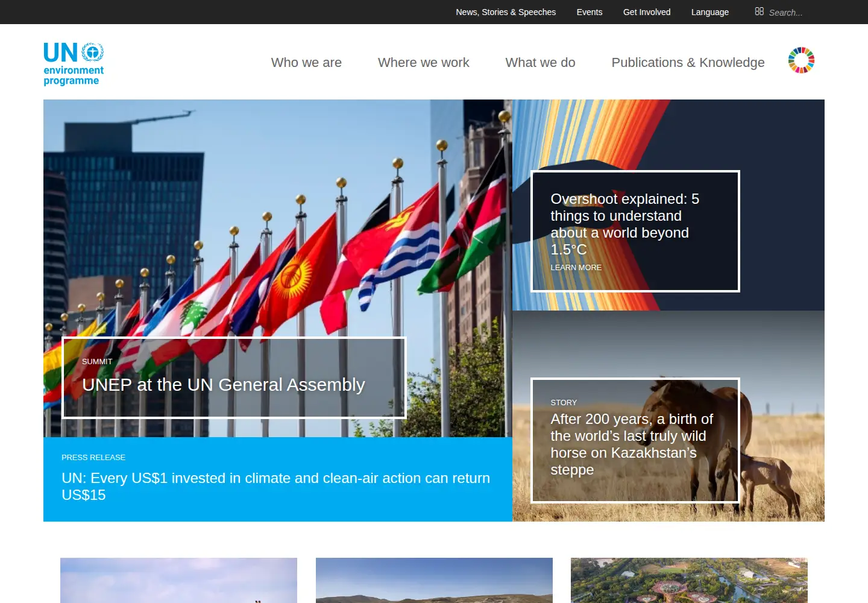Expand Publications & Knowledge menu
This screenshot has height=603, width=868.
[x=688, y=63]
